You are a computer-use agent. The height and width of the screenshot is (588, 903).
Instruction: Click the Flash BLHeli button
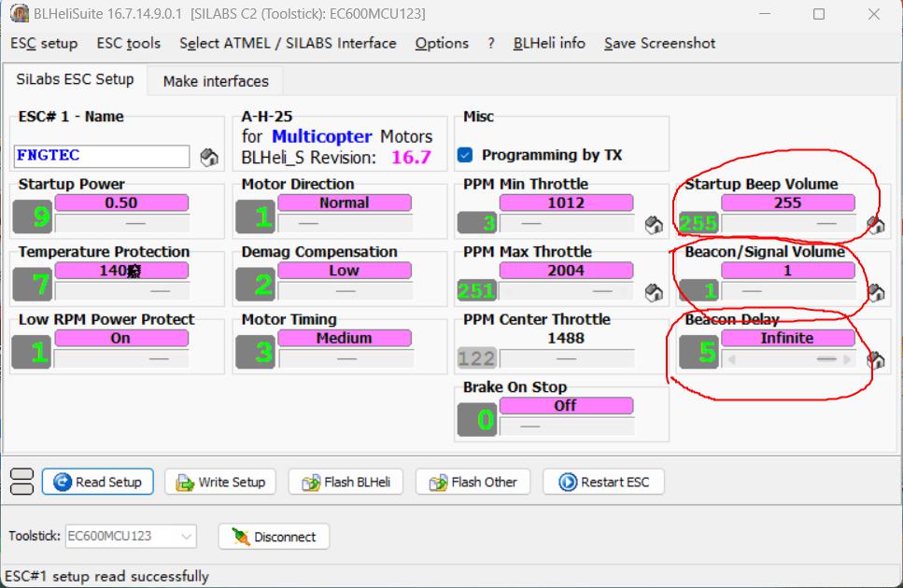346,482
